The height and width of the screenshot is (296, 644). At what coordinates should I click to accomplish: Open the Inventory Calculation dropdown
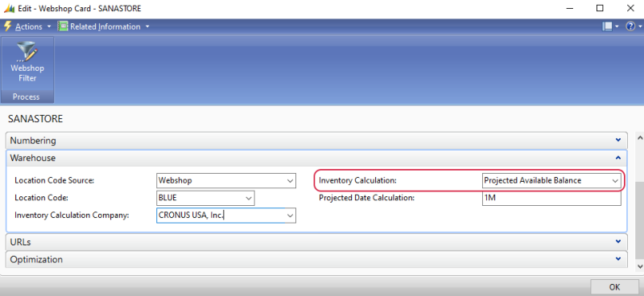[x=615, y=181]
